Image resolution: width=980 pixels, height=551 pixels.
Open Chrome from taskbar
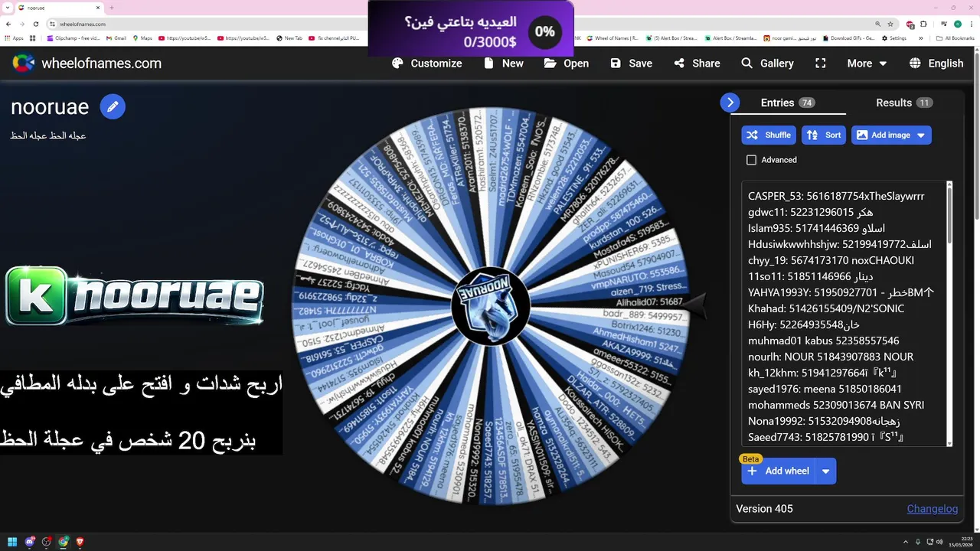tap(64, 542)
